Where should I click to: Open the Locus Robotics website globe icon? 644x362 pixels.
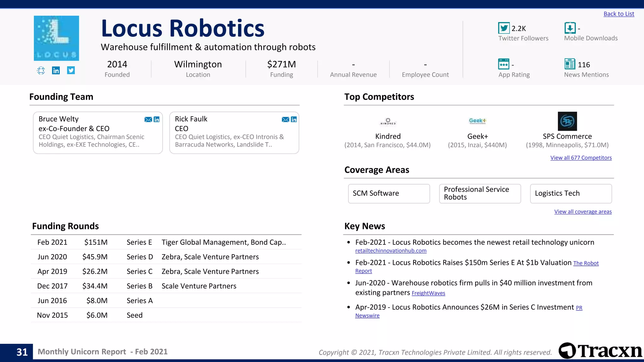[x=41, y=70]
